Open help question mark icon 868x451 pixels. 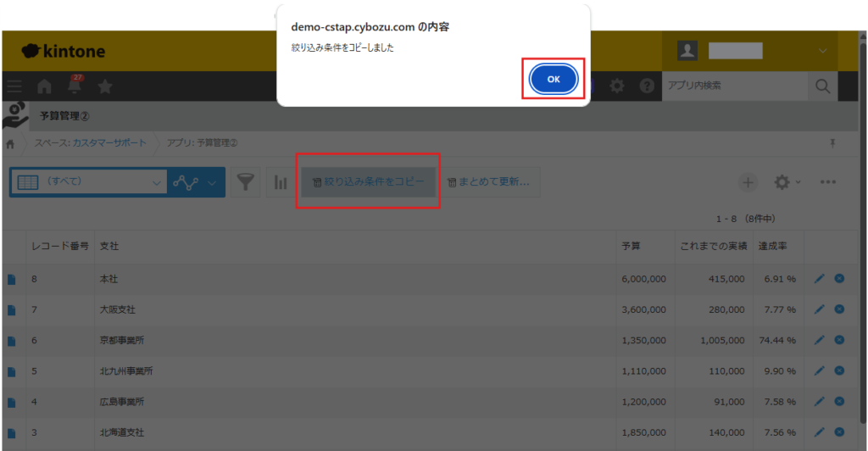(647, 86)
